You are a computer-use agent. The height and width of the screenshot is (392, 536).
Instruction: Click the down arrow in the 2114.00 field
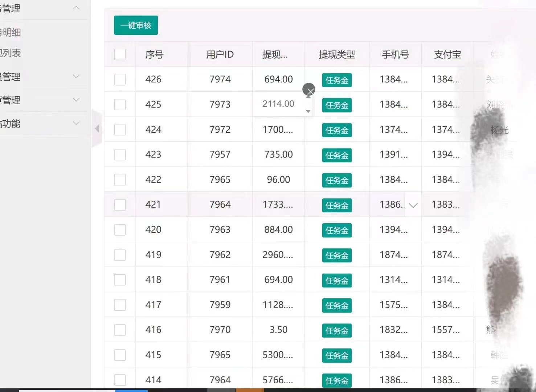point(308,111)
